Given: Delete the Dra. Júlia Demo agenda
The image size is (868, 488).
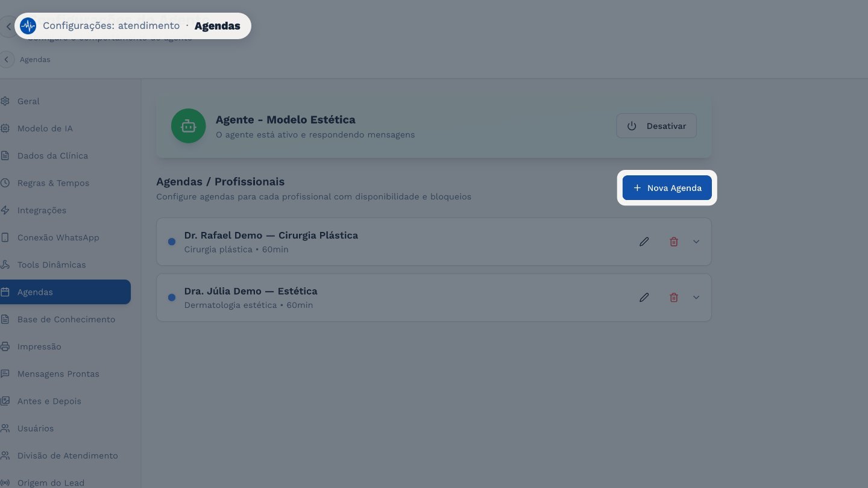Looking at the screenshot, I should (x=674, y=298).
